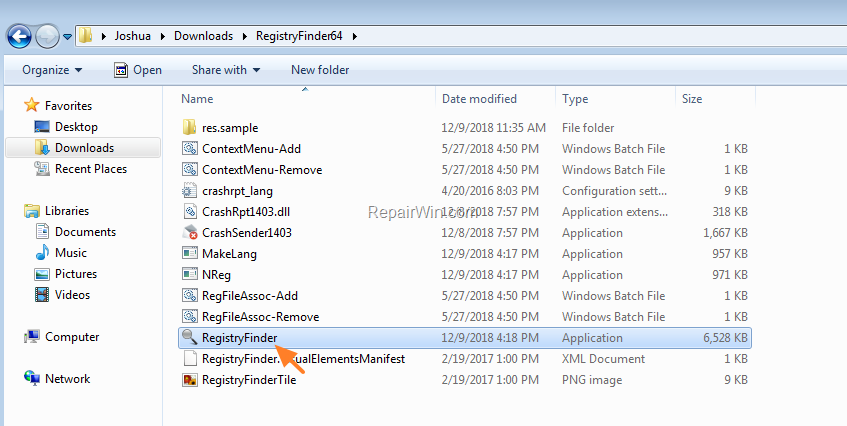Click the Documents library icon
The image size is (847, 426).
click(42, 231)
